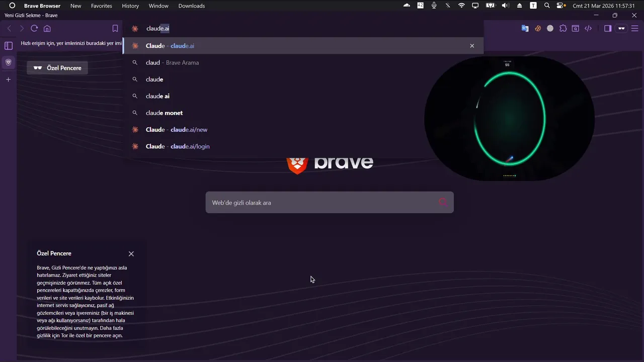Open the claude.ai/new suggestion
The width and height of the screenshot is (644, 362).
point(303,130)
